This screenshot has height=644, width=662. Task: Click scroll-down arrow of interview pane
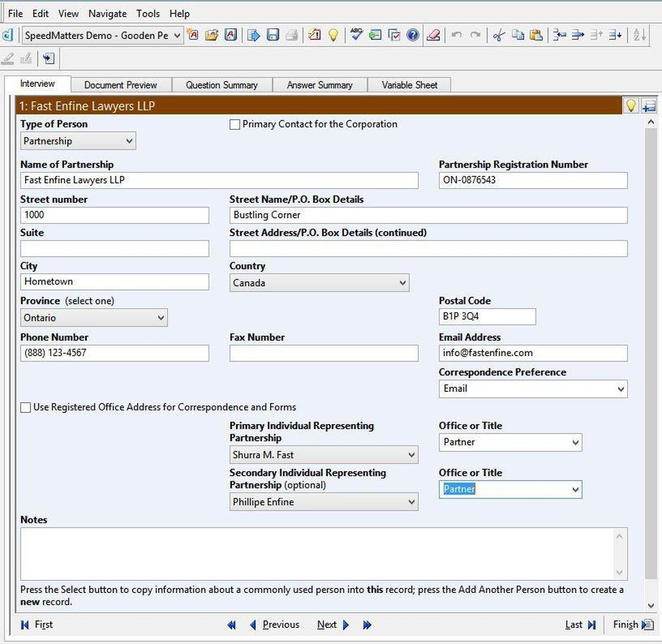(x=651, y=606)
